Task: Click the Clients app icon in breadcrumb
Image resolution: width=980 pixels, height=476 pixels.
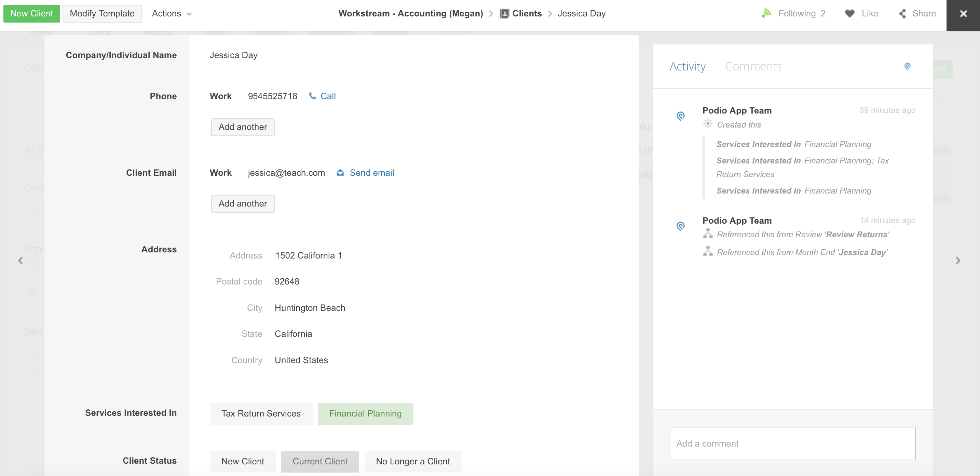Action: point(504,13)
